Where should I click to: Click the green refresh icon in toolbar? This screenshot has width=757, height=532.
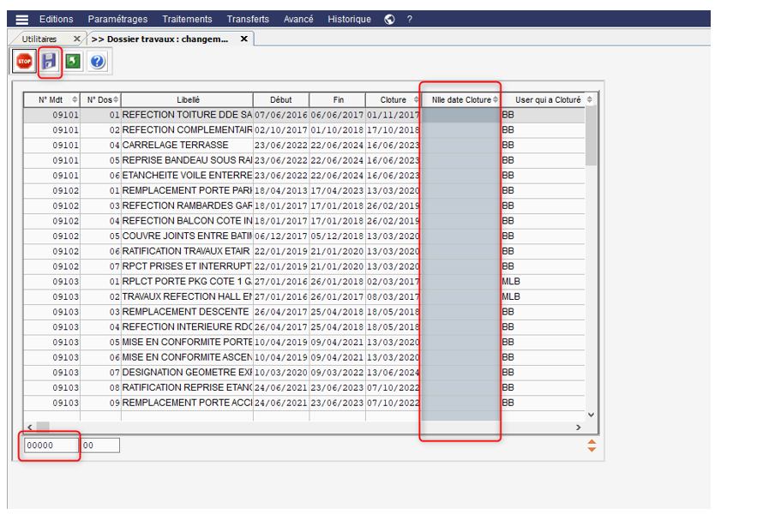click(73, 61)
